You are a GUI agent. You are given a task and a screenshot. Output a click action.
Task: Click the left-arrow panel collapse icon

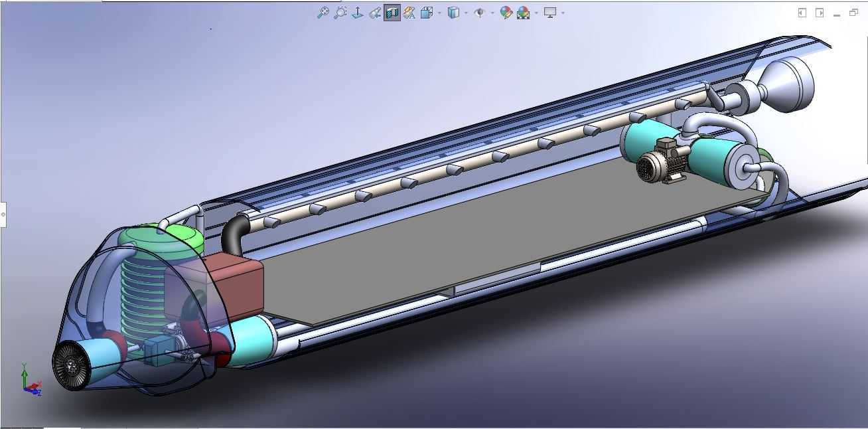coord(802,13)
